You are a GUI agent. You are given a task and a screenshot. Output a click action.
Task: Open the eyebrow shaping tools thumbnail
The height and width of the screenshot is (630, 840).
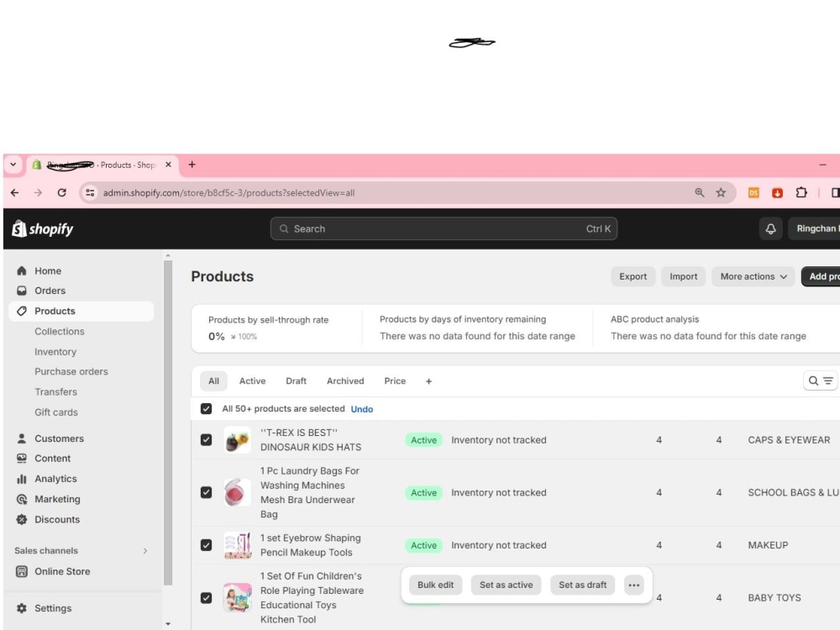pyautogui.click(x=238, y=545)
